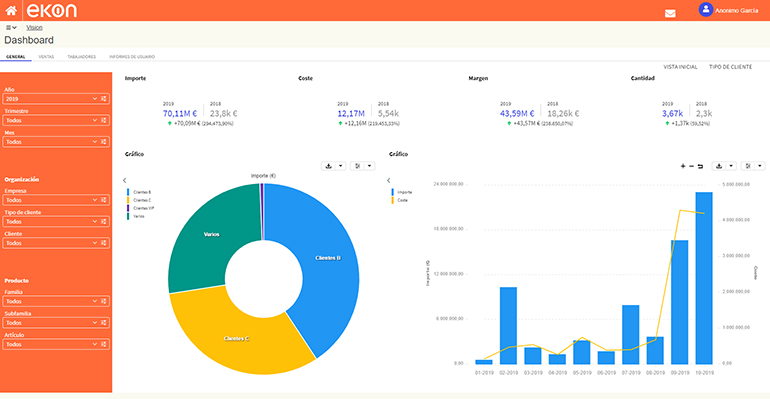Toggle Importe series in bar legend
Viewport: 770px width, 399px height.
402,192
